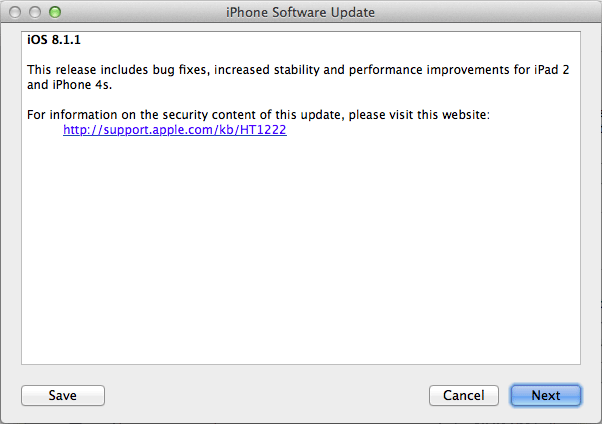602x424 pixels.
Task: Cancel the iPhone software update
Action: (464, 395)
